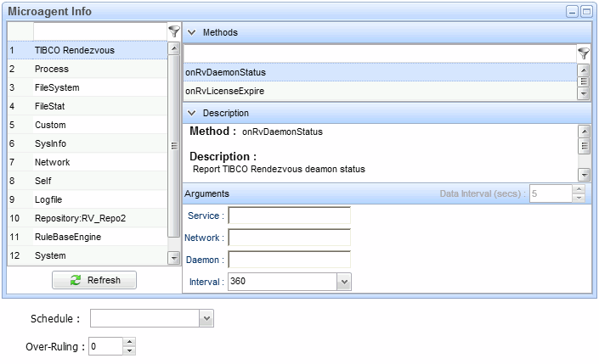Image resolution: width=599 pixels, height=364 pixels.
Task: Decrease the Over-Ruling value
Action: (129, 350)
